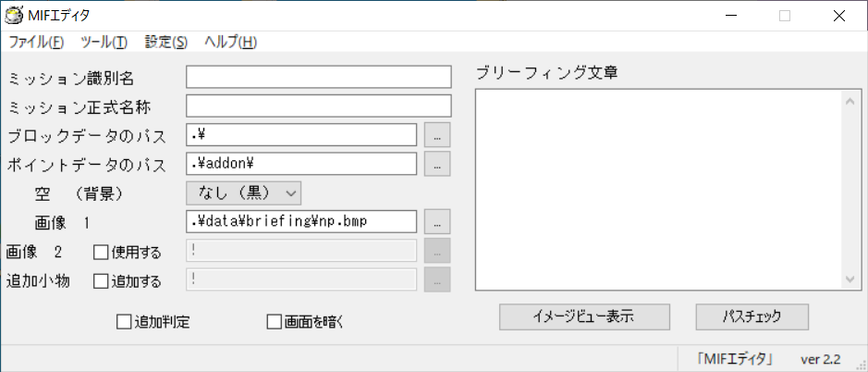Open the 設定(S) menu
This screenshot has height=372, width=868.
click(x=166, y=43)
